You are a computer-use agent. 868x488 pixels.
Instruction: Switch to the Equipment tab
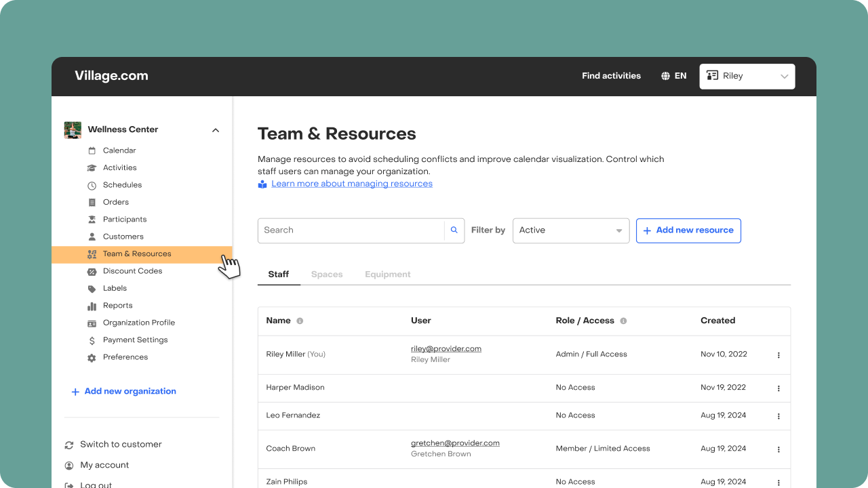[x=388, y=274]
